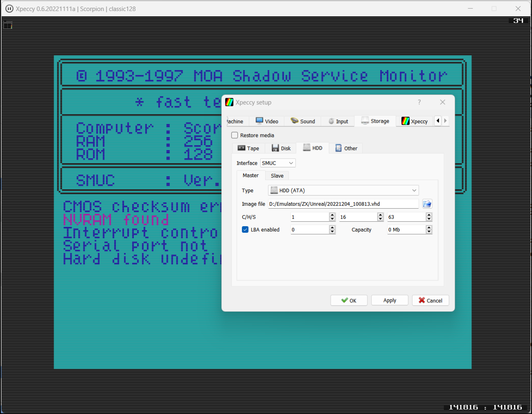Decrease the Capacity value

coord(429,232)
